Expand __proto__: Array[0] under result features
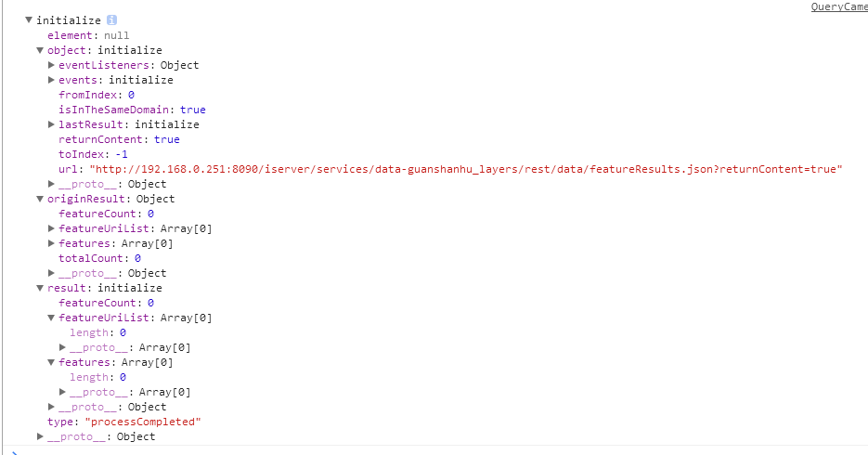The height and width of the screenshot is (455, 868). pyautogui.click(x=62, y=392)
